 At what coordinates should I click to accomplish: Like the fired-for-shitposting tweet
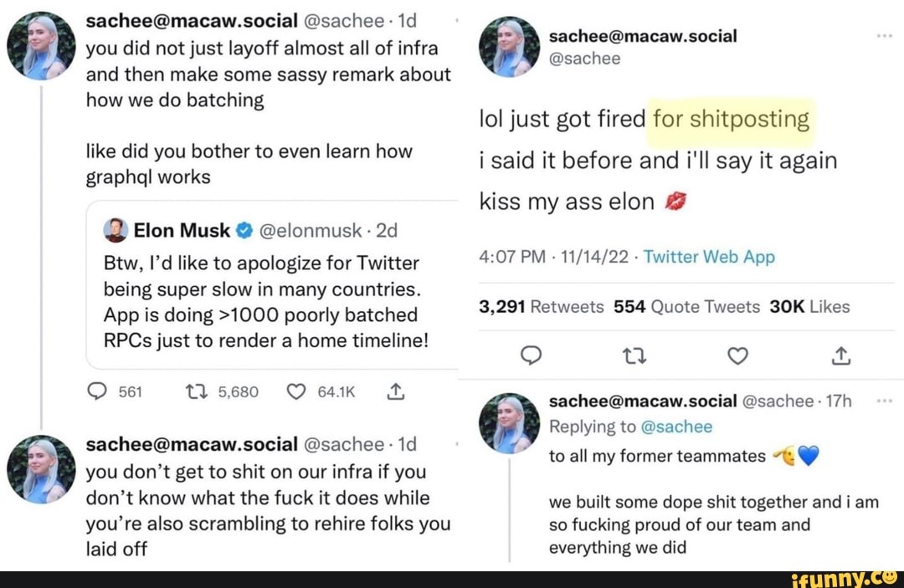tap(737, 357)
